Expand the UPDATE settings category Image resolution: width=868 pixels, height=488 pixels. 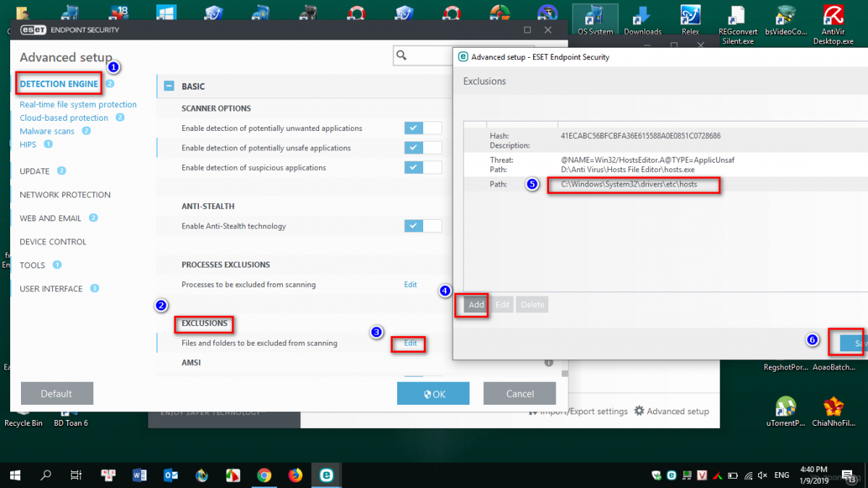35,171
